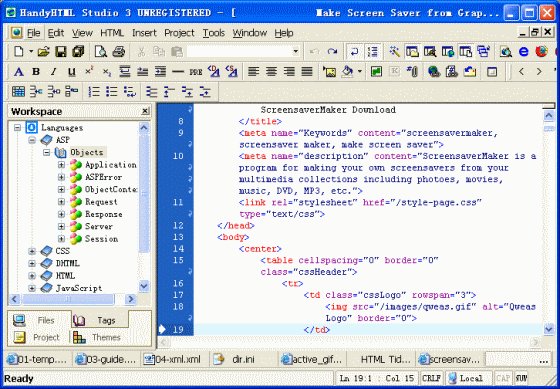Open new document dropdown arrow

(x=31, y=52)
